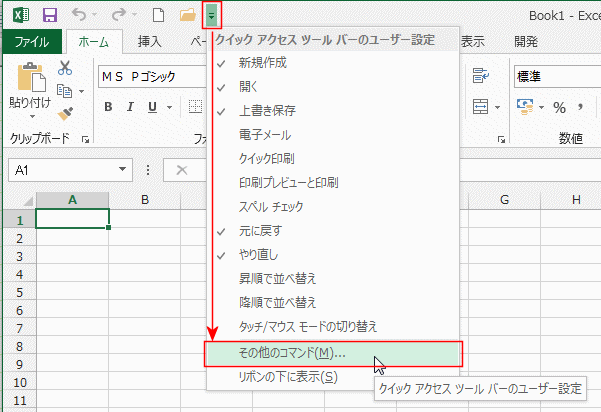Click the formula bar resize dots handle
This screenshot has width=601, height=412.
point(148,170)
